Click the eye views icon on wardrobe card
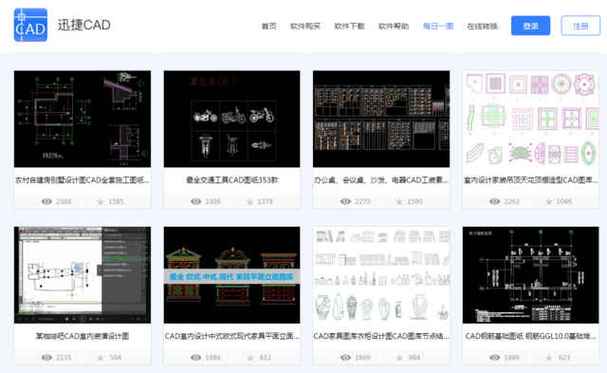 click(346, 357)
